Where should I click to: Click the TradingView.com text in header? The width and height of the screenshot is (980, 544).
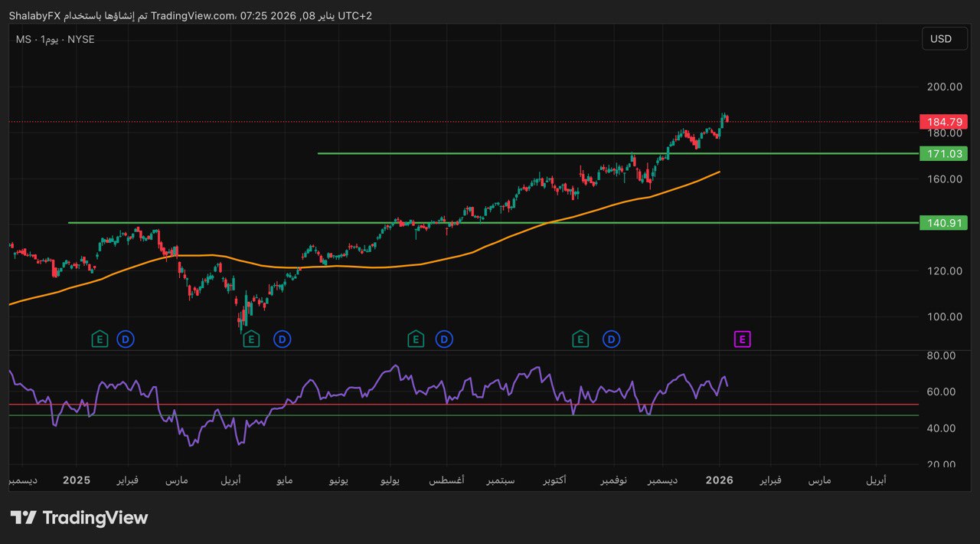(x=193, y=16)
